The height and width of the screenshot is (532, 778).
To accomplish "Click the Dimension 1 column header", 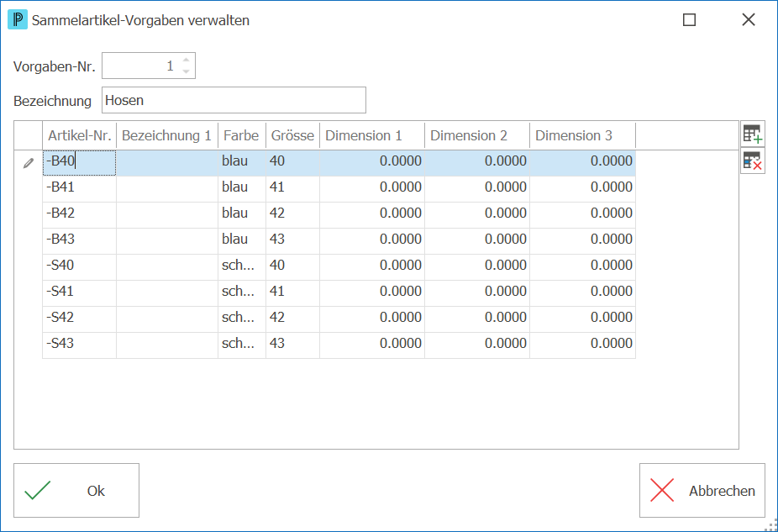I will (x=372, y=135).
